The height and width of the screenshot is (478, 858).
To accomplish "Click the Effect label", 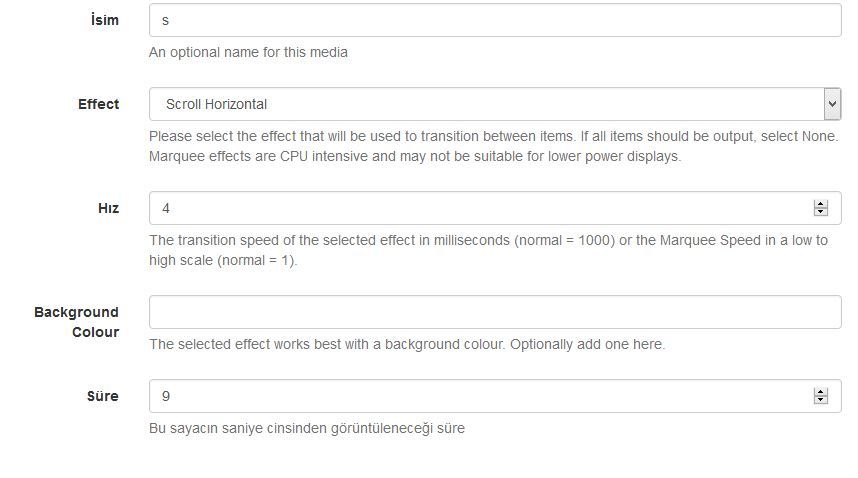I will (98, 104).
